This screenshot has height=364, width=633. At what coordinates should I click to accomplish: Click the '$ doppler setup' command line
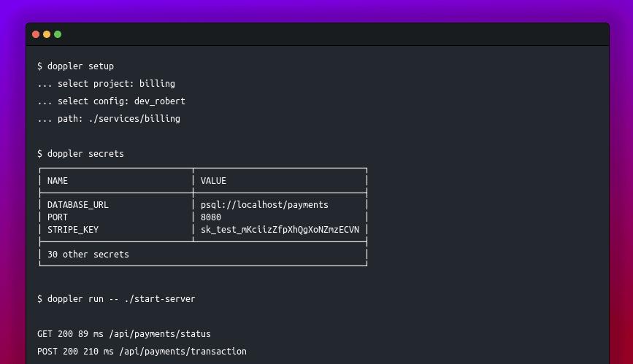tap(75, 66)
